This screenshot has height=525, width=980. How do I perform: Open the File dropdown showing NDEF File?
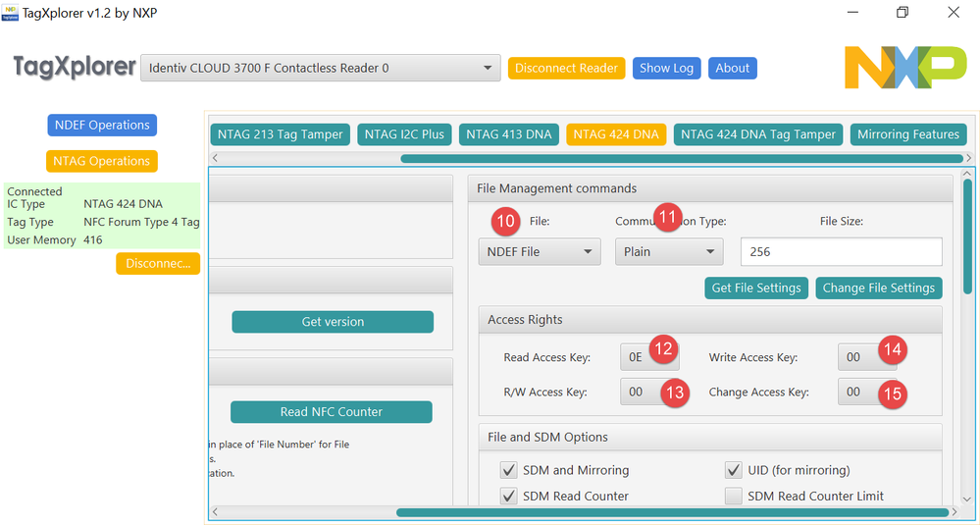[540, 252]
